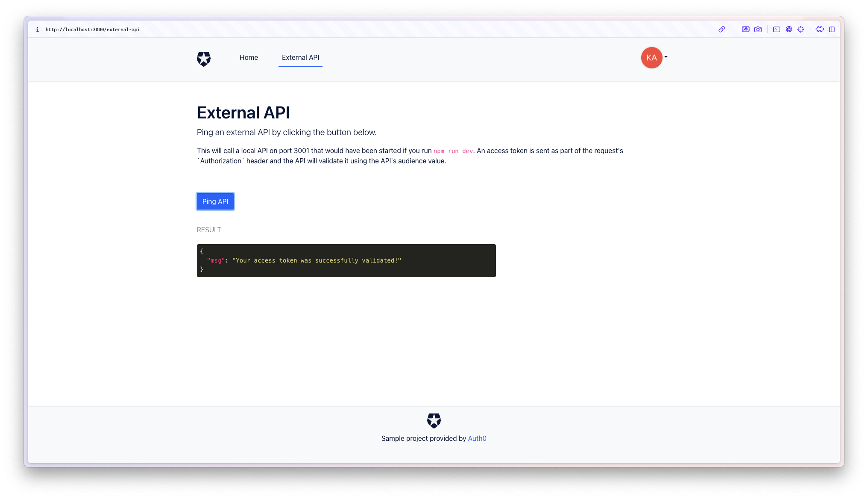This screenshot has height=499, width=868.
Task: Click the site info icon beside URL
Action: coord(38,30)
